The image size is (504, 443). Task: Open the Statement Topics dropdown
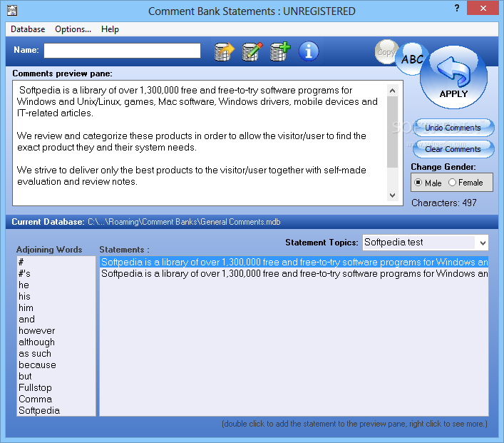click(482, 243)
